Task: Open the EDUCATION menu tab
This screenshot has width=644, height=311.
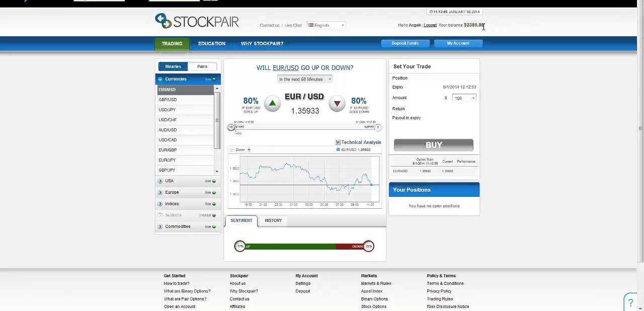Action: [212, 44]
